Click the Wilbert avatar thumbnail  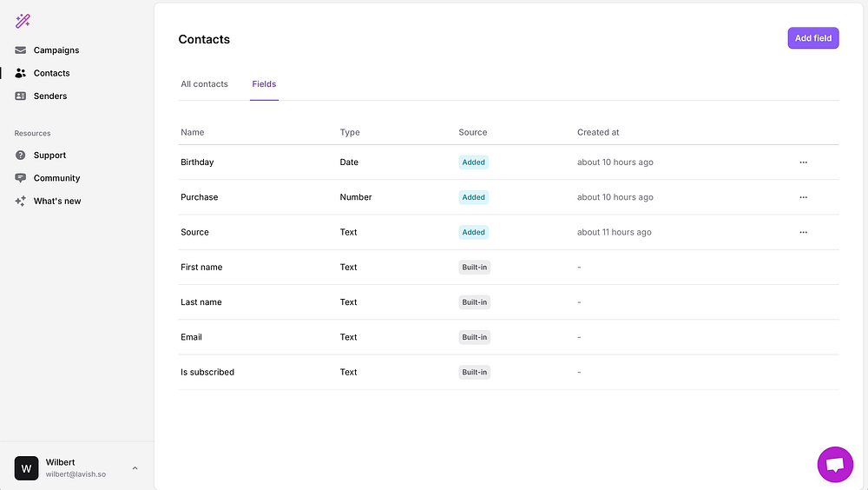[27, 468]
